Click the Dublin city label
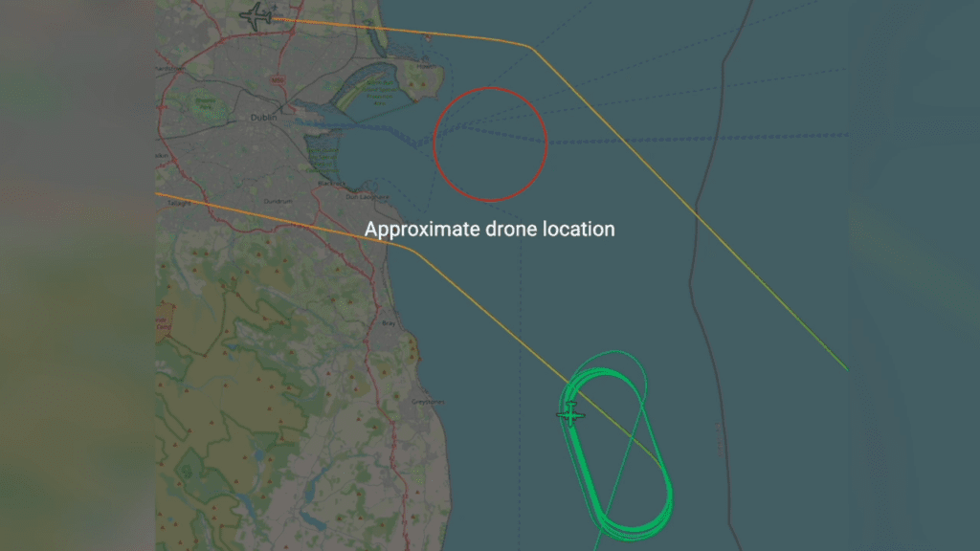 [x=264, y=118]
